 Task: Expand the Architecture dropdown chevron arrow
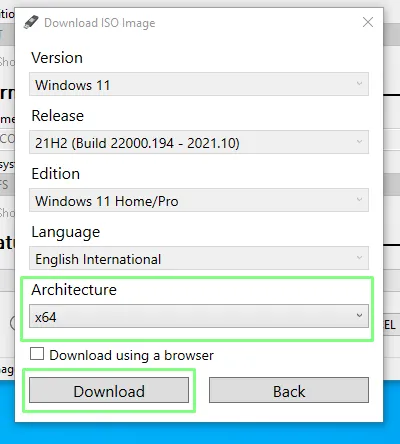pyautogui.click(x=359, y=315)
